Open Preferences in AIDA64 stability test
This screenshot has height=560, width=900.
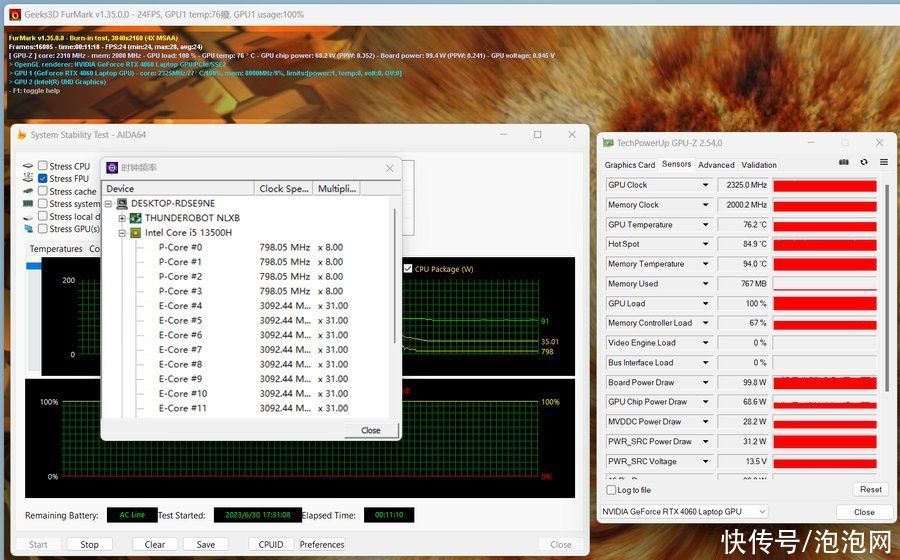point(322,544)
